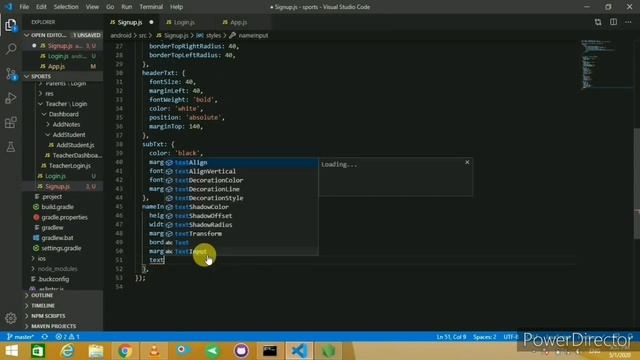The width and height of the screenshot is (640, 360).
Task: Expand the res folder
Action: click(49, 93)
